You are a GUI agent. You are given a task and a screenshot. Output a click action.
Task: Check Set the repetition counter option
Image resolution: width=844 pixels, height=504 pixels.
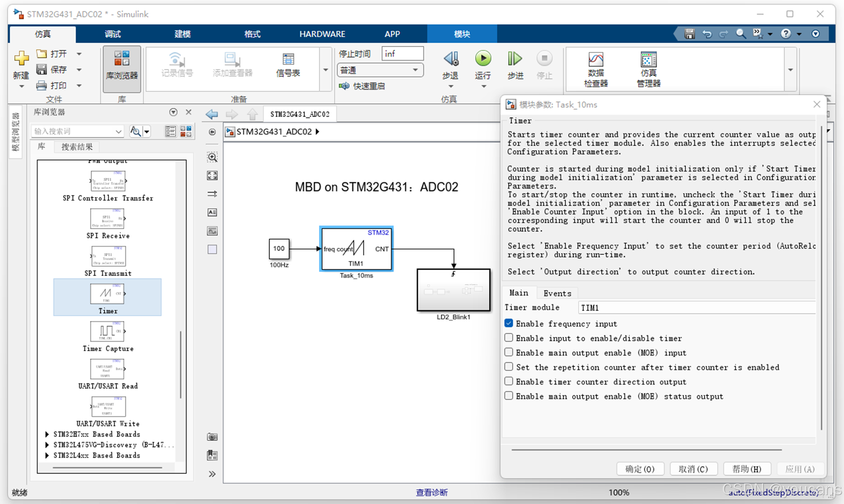(x=509, y=367)
